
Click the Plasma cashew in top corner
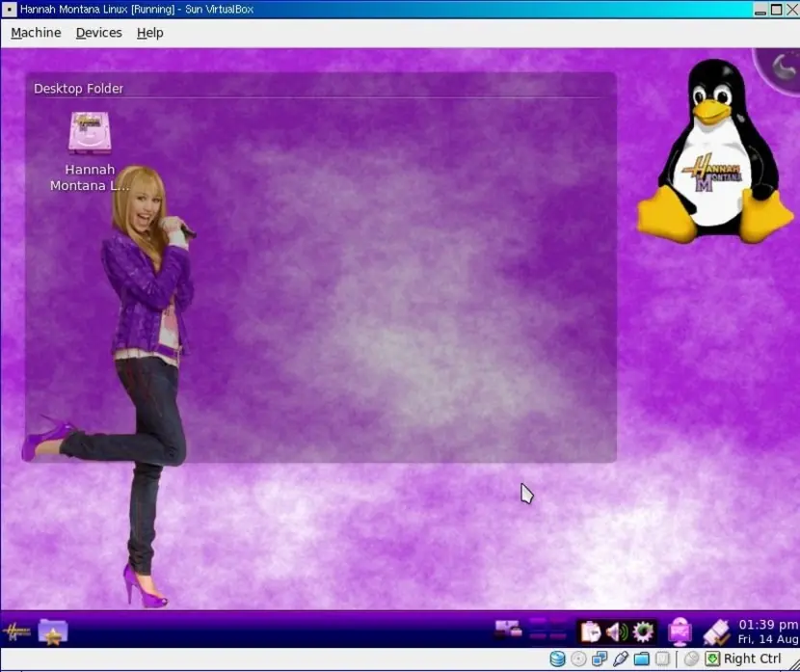(781, 68)
